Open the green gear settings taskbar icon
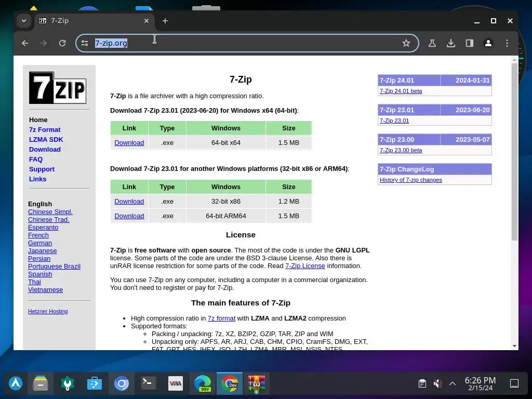 click(67, 383)
